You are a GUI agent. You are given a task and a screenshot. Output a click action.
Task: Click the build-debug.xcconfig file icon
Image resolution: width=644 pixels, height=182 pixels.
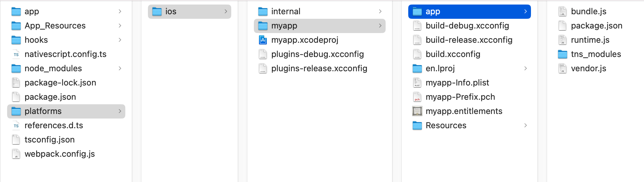coord(417,26)
